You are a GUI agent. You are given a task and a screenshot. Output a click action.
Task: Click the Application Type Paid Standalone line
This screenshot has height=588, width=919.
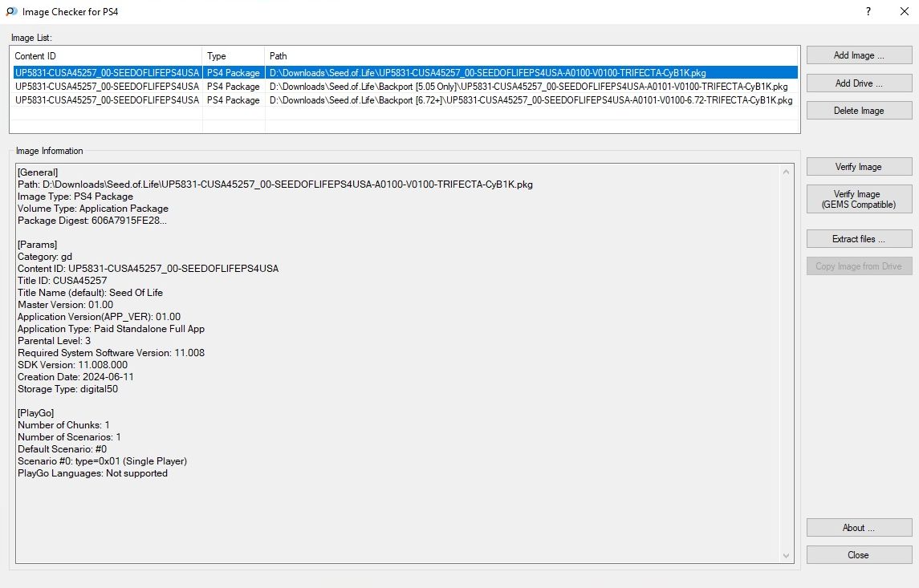(x=111, y=329)
